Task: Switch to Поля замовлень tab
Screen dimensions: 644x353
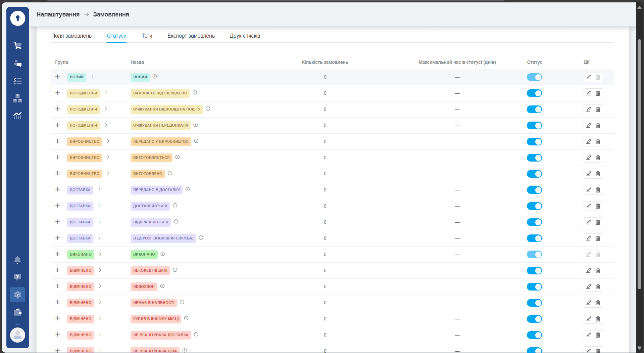Action: pos(71,36)
